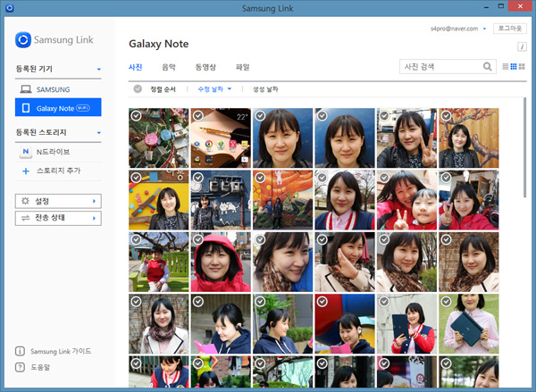
Task: Click the Galaxy Note heading text
Action: [159, 44]
